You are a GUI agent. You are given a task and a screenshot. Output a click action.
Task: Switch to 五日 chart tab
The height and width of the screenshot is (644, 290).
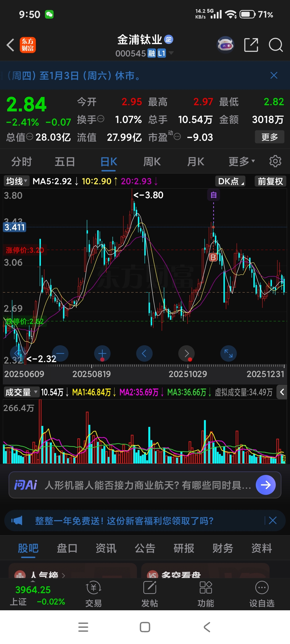[65, 161]
